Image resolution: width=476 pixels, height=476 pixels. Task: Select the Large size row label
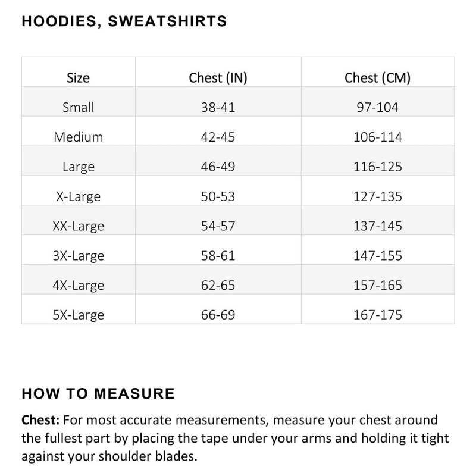point(79,167)
